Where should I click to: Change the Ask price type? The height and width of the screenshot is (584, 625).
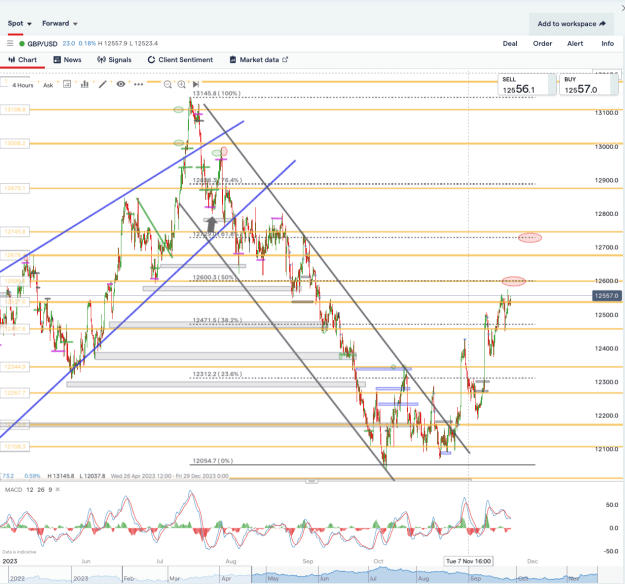point(48,85)
